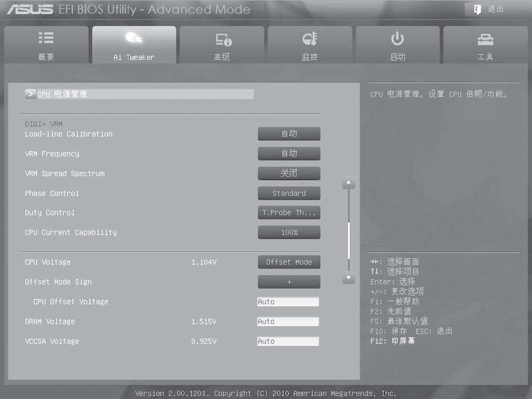Click the Enter: 选择 help line
Image resolution: width=532 pixels, height=399 pixels.
[x=392, y=282]
